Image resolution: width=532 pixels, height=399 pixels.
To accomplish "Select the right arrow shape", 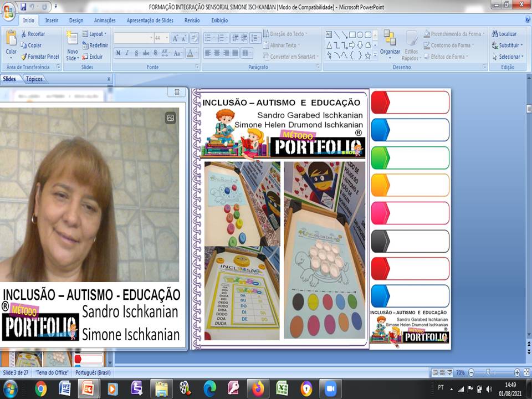I will click(352, 45).
